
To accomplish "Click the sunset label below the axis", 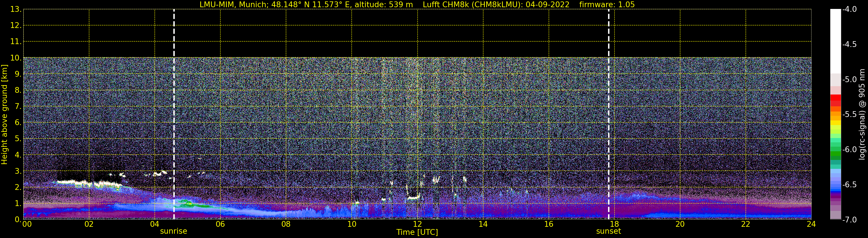I will 609,231.
